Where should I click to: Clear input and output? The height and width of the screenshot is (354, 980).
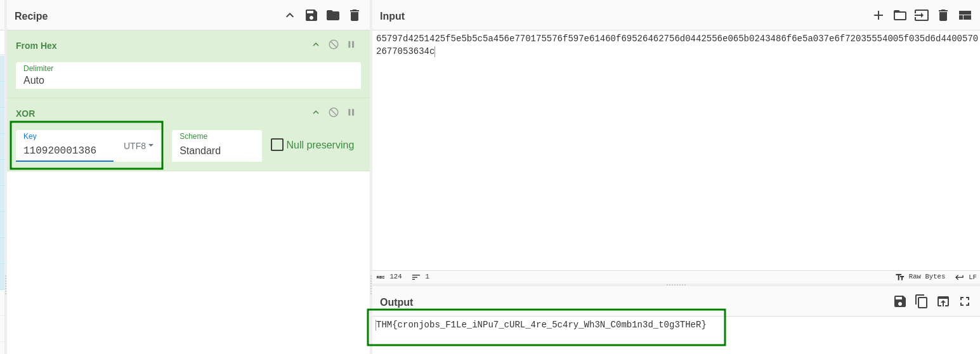(x=943, y=15)
